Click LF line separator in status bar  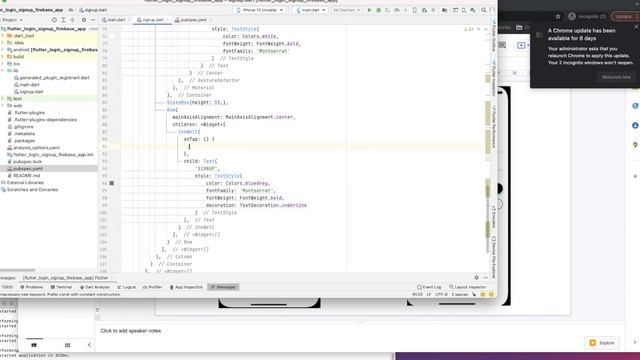point(429,294)
